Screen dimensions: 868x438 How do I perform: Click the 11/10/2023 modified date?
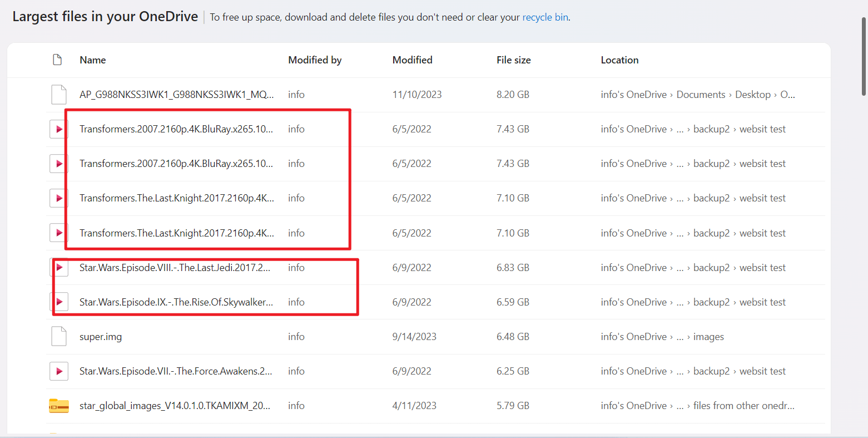pos(417,95)
